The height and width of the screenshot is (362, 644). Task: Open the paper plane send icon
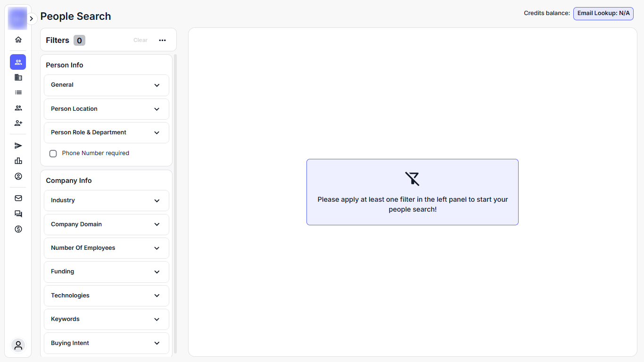pos(18,146)
